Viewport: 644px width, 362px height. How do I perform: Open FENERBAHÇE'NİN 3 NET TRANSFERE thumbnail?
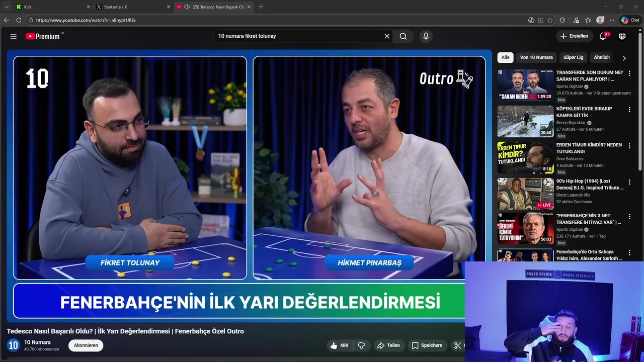pos(525,228)
